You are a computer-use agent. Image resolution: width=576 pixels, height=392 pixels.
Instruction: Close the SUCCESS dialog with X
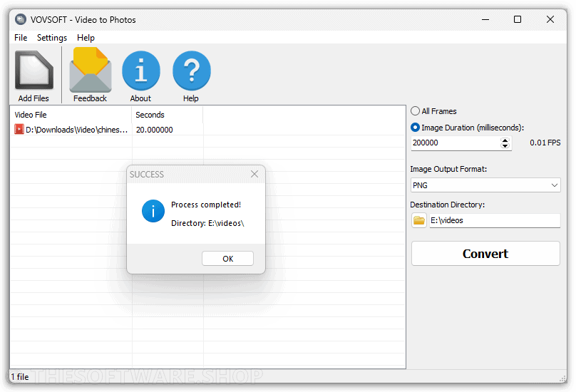(254, 174)
